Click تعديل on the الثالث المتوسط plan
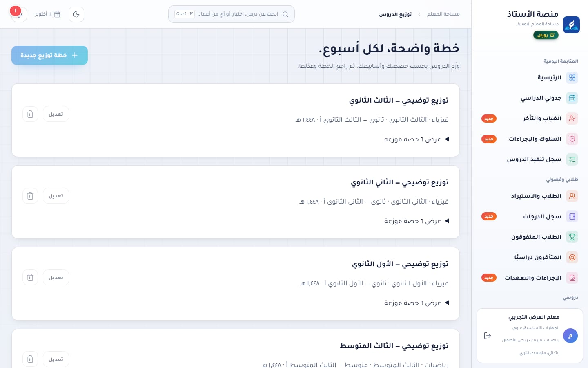Viewport: 588px width, 368px height. coord(56,359)
